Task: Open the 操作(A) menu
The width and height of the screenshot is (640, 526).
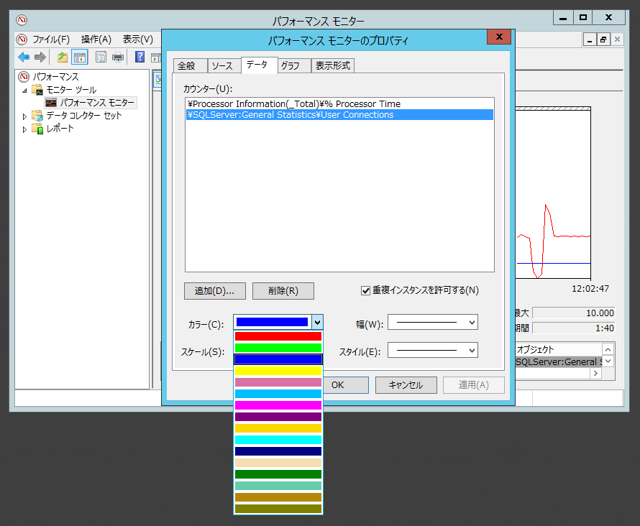Action: click(96, 39)
